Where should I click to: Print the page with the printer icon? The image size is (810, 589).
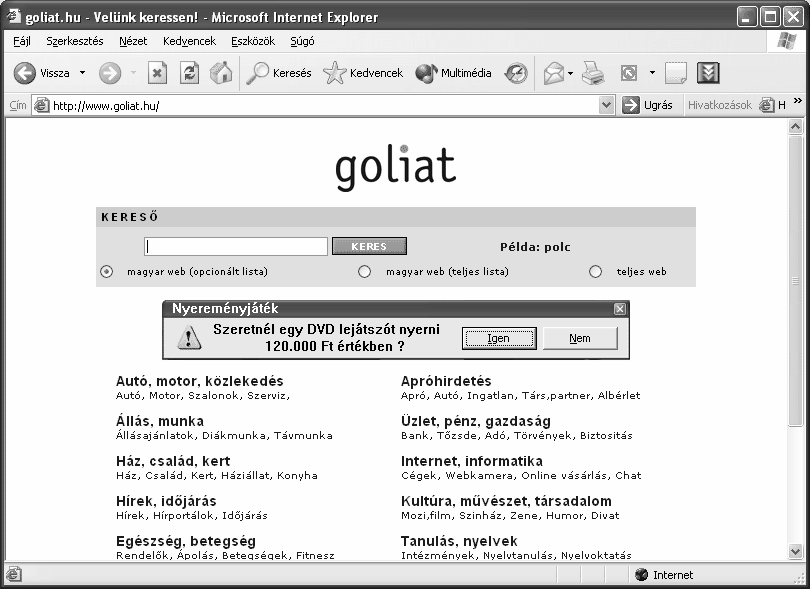click(x=593, y=73)
